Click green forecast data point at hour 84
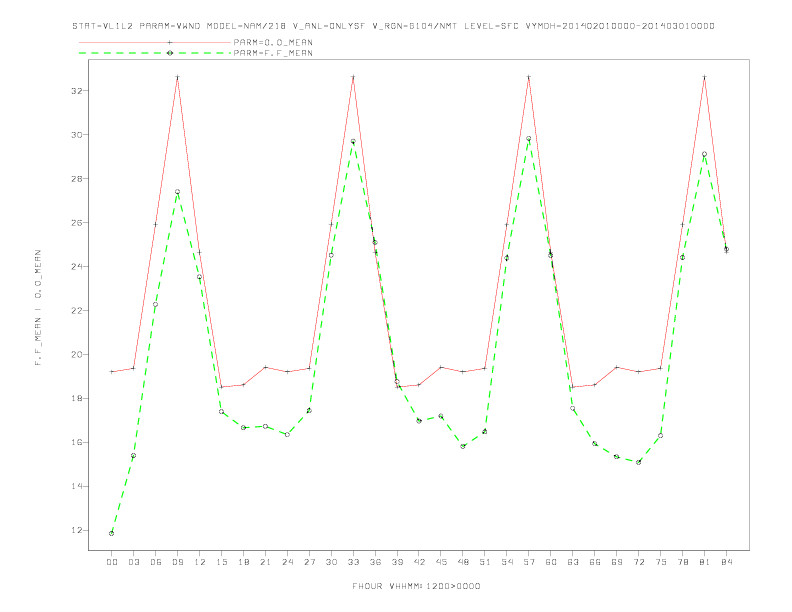792x612 pixels. [726, 249]
